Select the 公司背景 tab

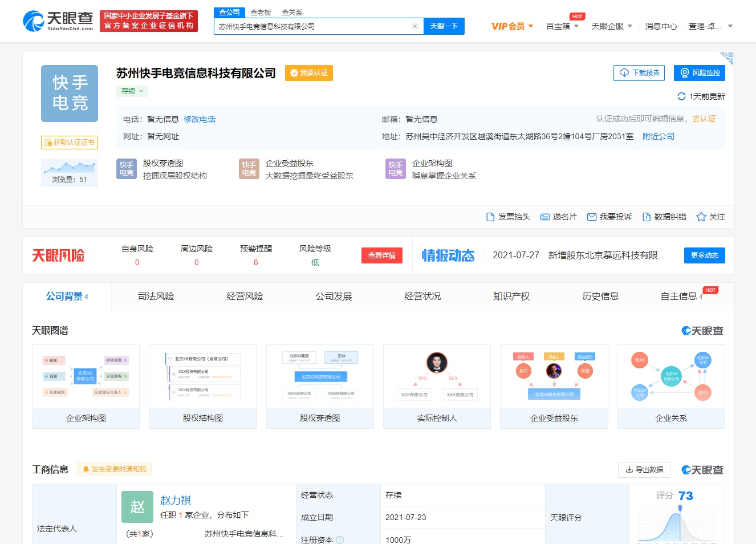click(67, 297)
